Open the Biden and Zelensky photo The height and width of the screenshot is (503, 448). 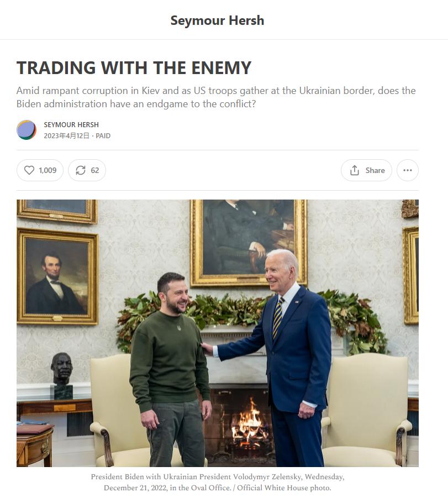point(218,333)
